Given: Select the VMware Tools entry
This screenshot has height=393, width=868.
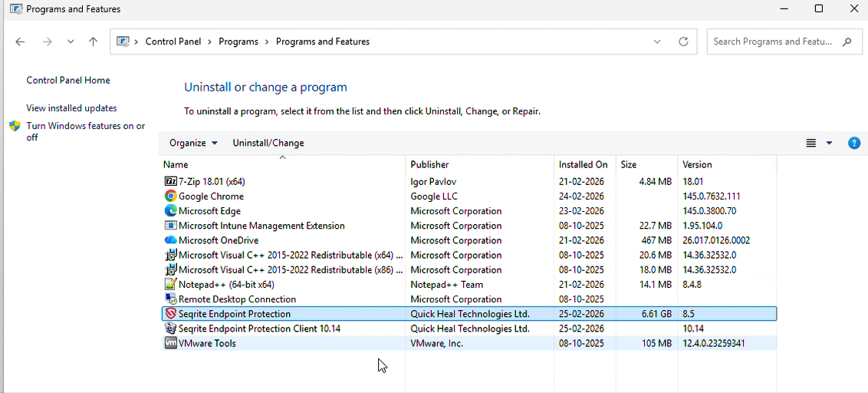Looking at the screenshot, I should tap(469, 343).
